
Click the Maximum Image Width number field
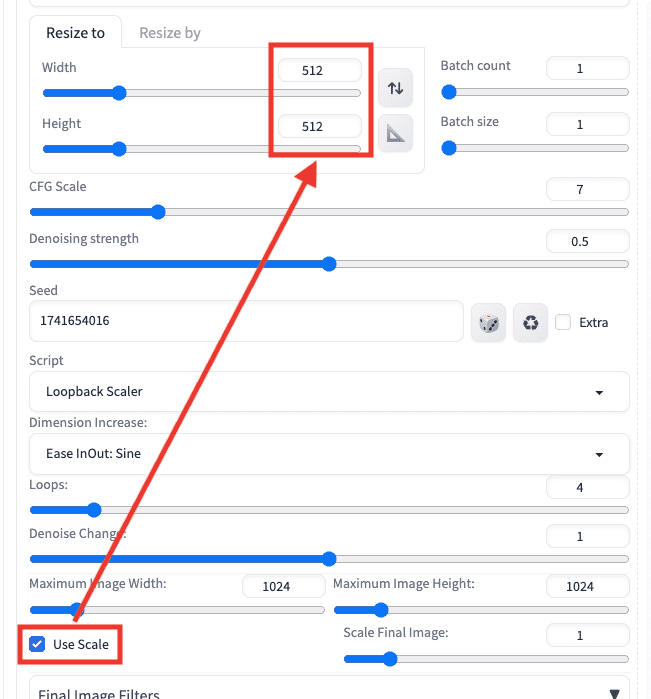[283, 586]
